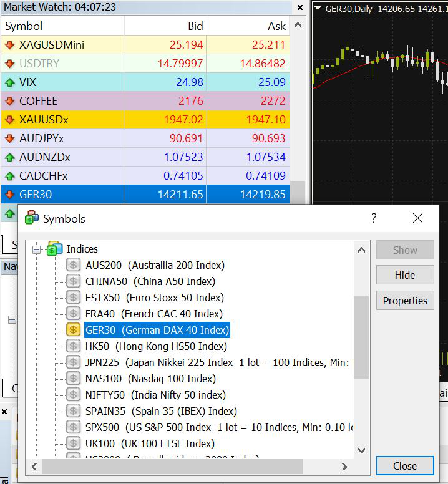
Task: Click the green up arrow next to VIX
Action: tap(9, 82)
